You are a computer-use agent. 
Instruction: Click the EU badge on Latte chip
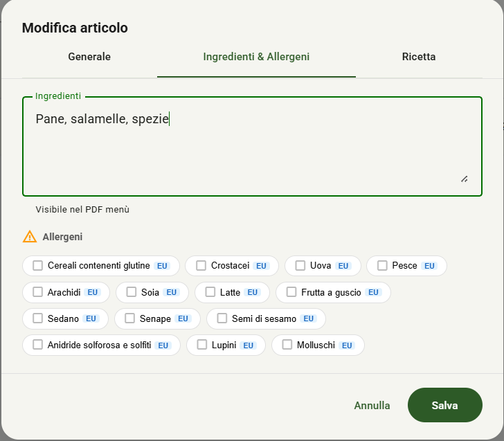coord(252,292)
